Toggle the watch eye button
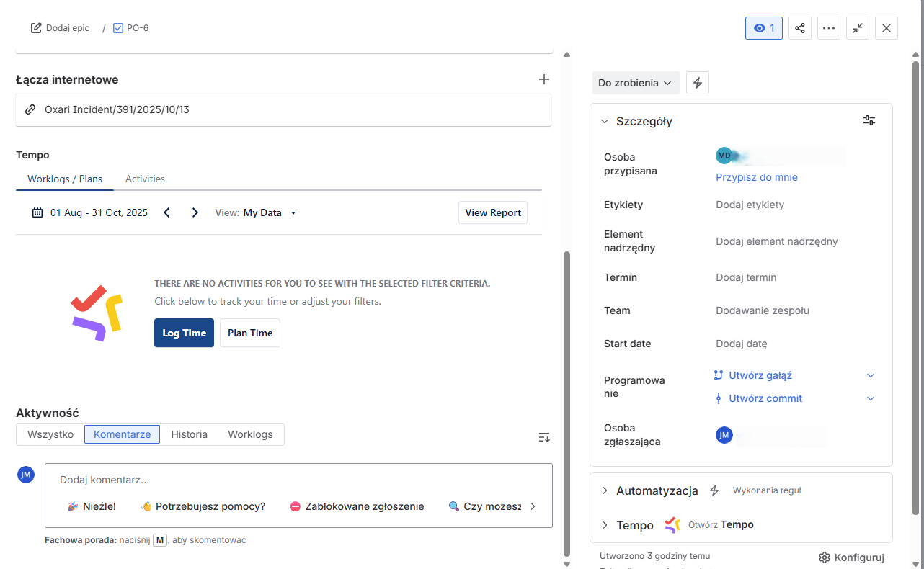924x569 pixels. click(763, 28)
